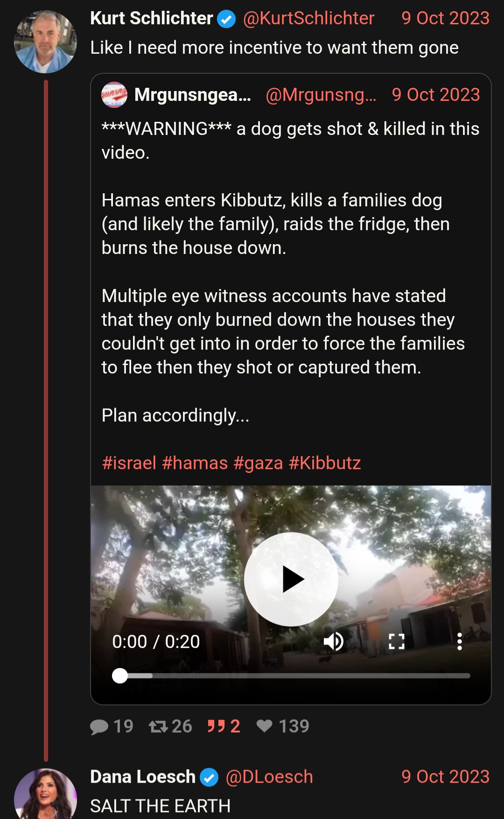Click the Mrgunsngear small avatar icon

pyautogui.click(x=114, y=95)
